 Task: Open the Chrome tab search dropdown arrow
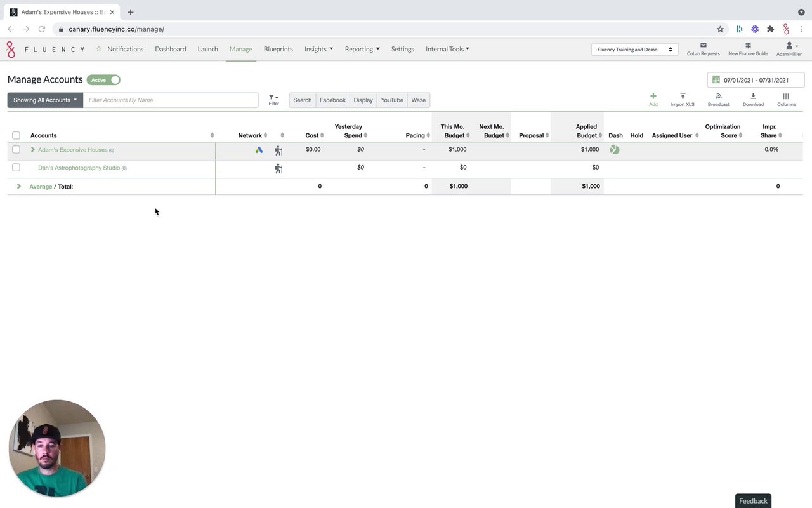[x=801, y=12]
